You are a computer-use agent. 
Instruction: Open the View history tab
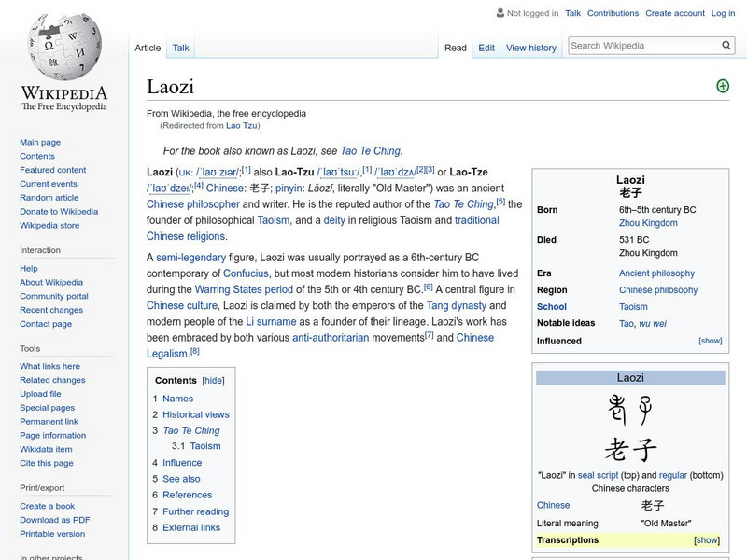click(x=531, y=47)
